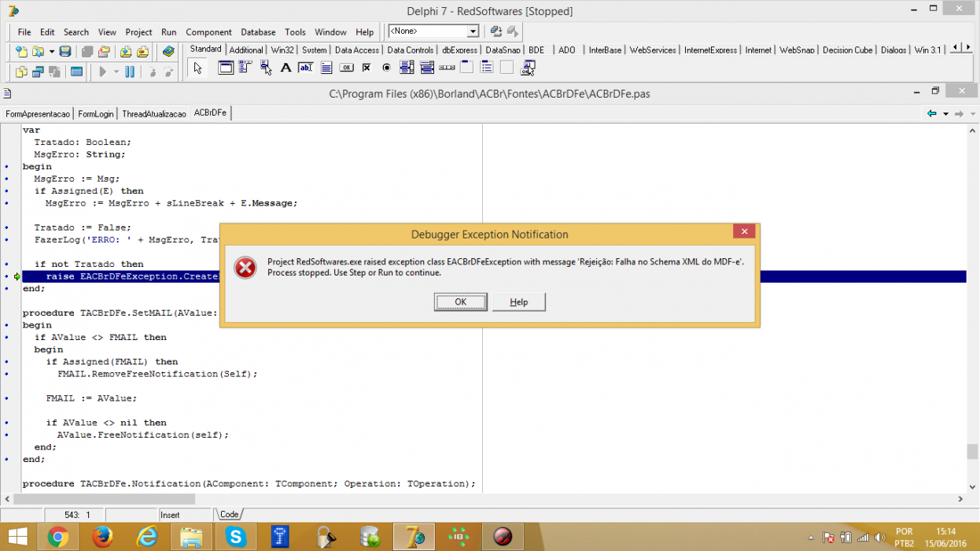The image size is (980, 551).
Task: Click the editor back navigation arrow
Action: (932, 114)
